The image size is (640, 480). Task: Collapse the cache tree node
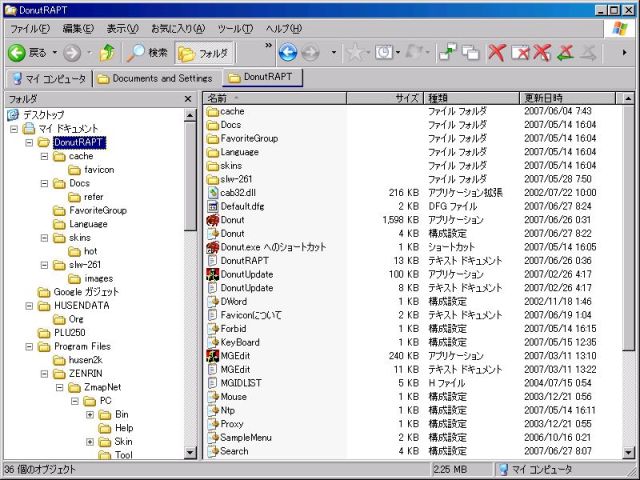click(44, 156)
